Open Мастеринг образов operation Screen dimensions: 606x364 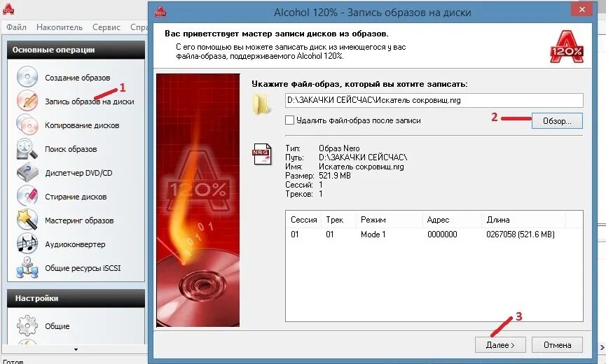[x=79, y=220]
